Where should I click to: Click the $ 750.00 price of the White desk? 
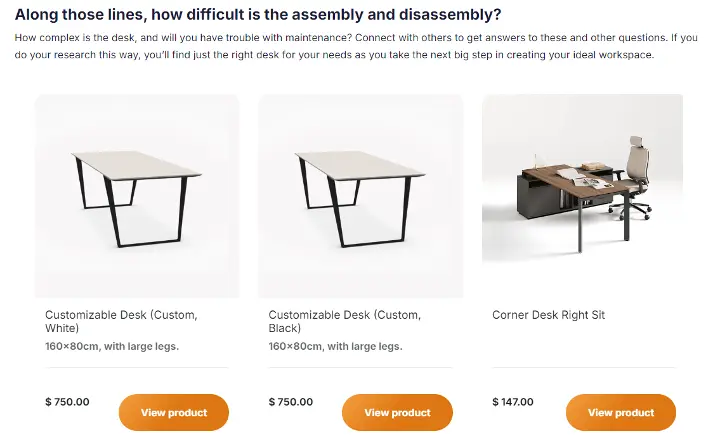point(67,402)
